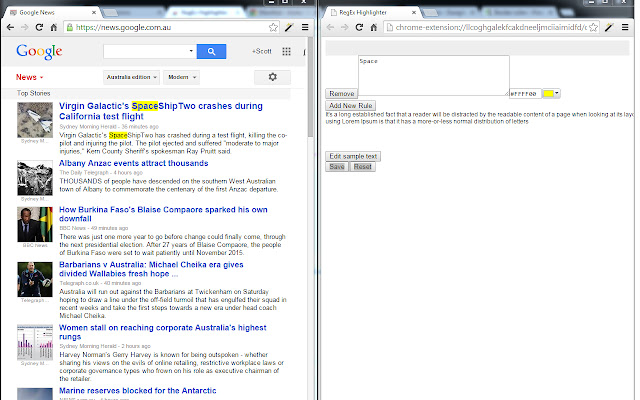The height and width of the screenshot is (400, 640).
Task: Click the Lorem Ipsum sample text paragraph
Action: click(x=480, y=118)
